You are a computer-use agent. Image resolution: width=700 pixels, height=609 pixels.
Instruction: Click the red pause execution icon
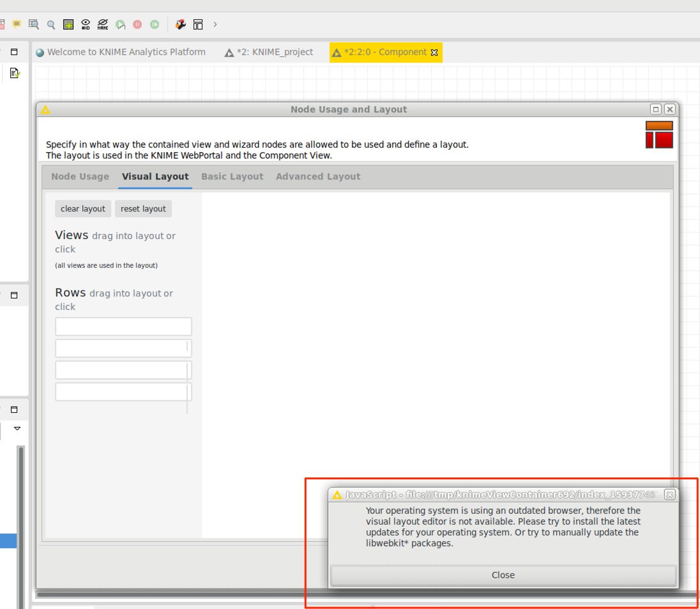pos(137,24)
